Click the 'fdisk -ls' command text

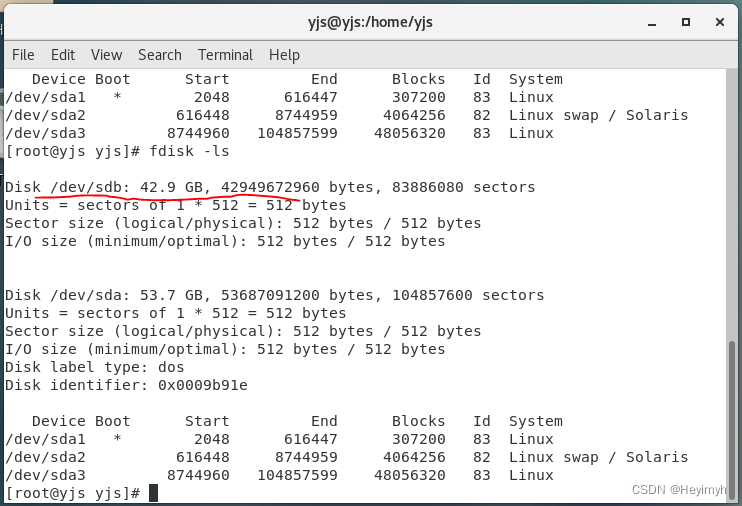click(189, 151)
